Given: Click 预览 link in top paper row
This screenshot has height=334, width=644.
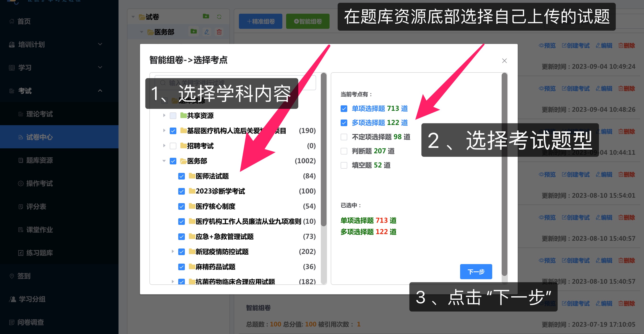Looking at the screenshot, I should click(x=547, y=46).
